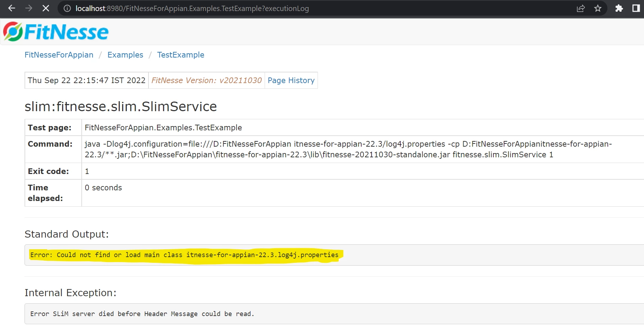The width and height of the screenshot is (644, 326).
Task: Open the FitNesseForAppian breadcrumb link
Action: [x=59, y=55]
